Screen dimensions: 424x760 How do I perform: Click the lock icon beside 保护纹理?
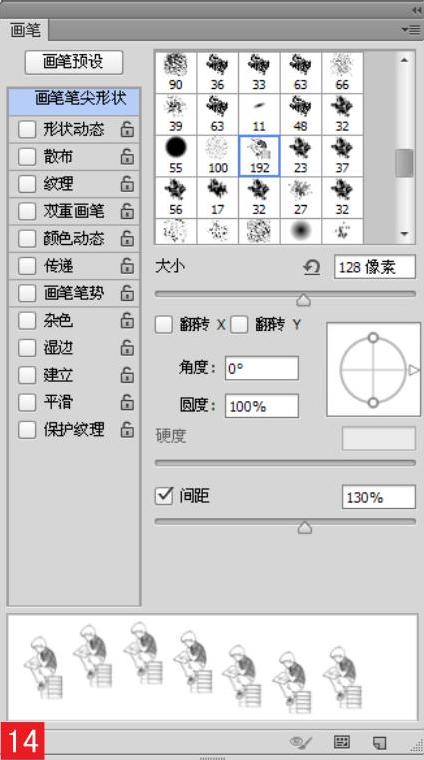click(x=127, y=429)
